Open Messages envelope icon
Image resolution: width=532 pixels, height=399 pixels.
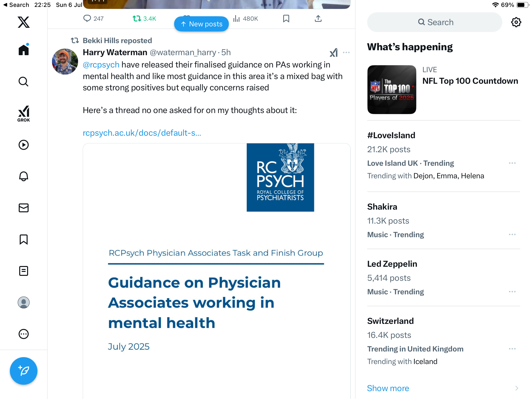pyautogui.click(x=24, y=208)
